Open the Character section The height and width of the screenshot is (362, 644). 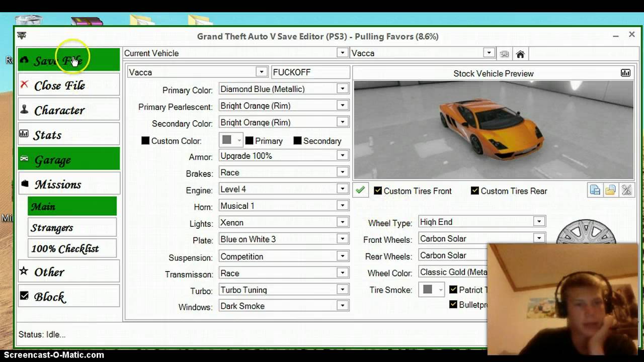coord(69,110)
